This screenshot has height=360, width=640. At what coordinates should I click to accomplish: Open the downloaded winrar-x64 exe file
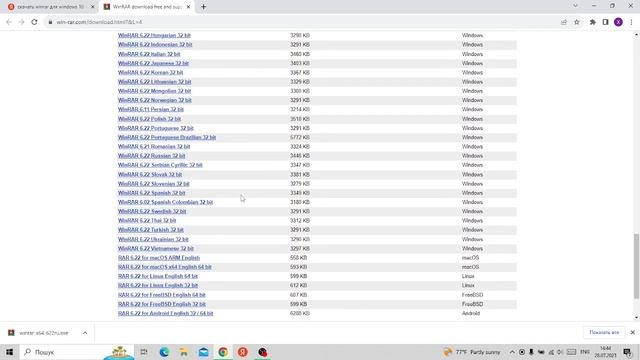click(x=39, y=333)
